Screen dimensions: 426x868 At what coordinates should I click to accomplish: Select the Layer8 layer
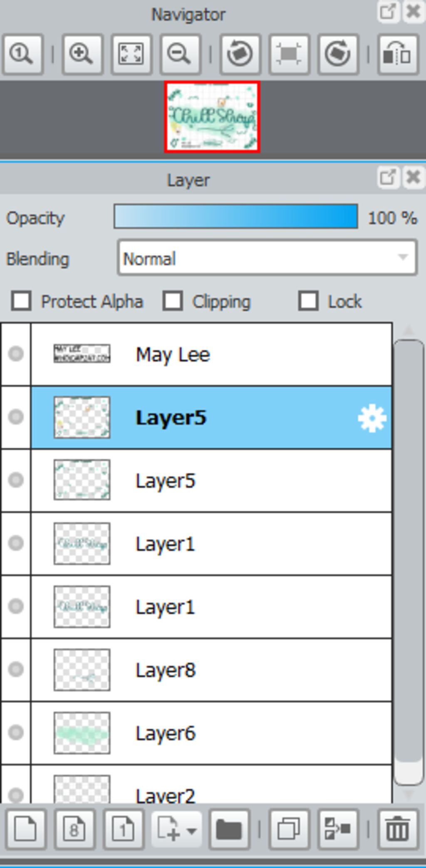208,670
